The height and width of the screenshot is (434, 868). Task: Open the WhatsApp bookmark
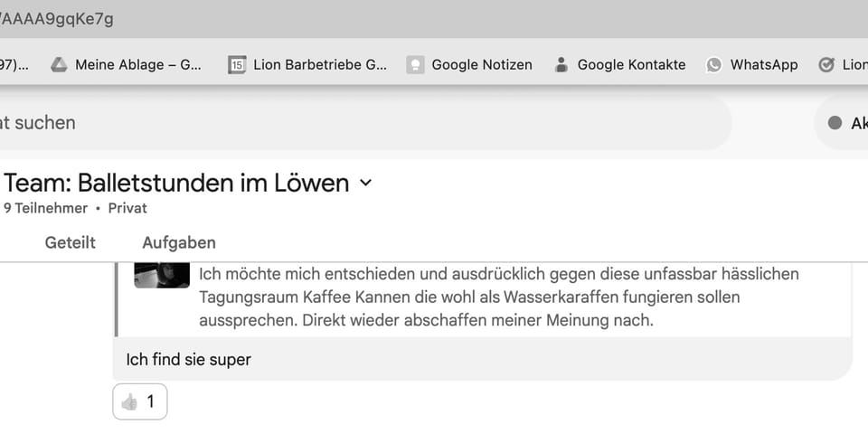(x=751, y=65)
